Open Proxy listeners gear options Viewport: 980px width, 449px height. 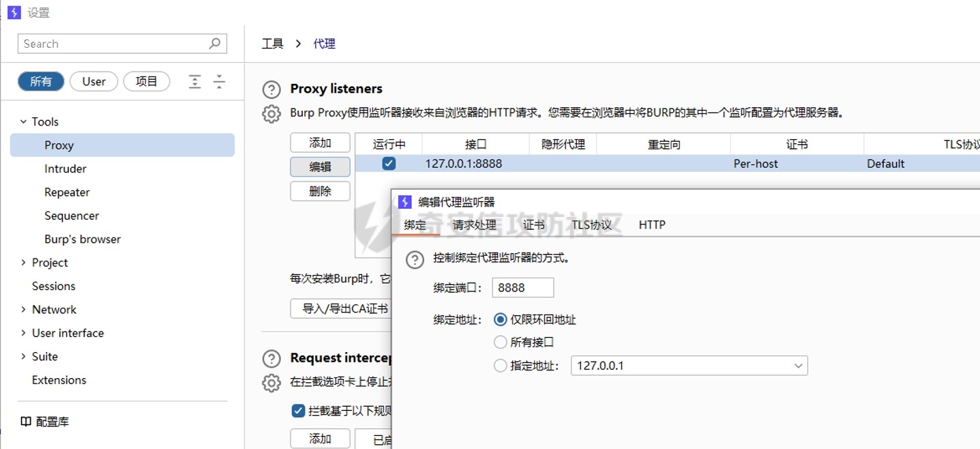[271, 114]
